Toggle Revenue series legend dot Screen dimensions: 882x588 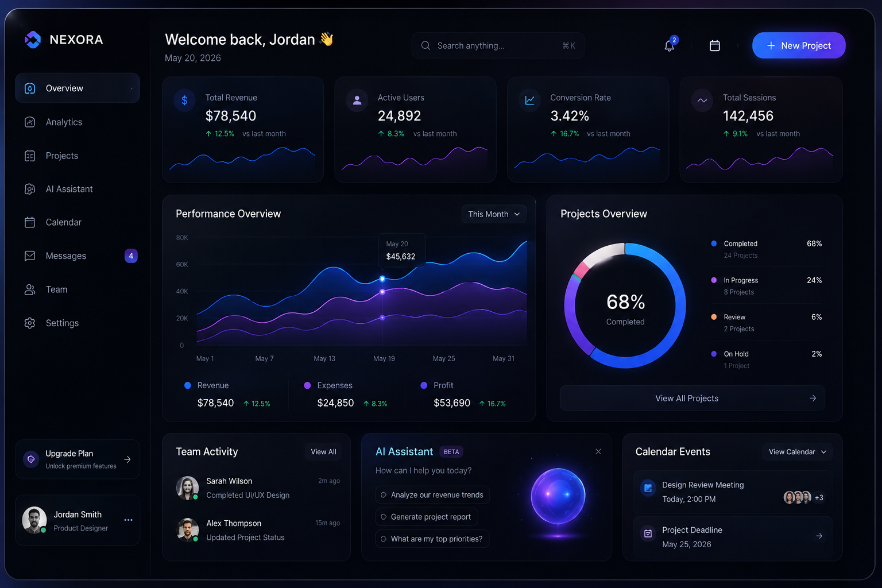[187, 385]
